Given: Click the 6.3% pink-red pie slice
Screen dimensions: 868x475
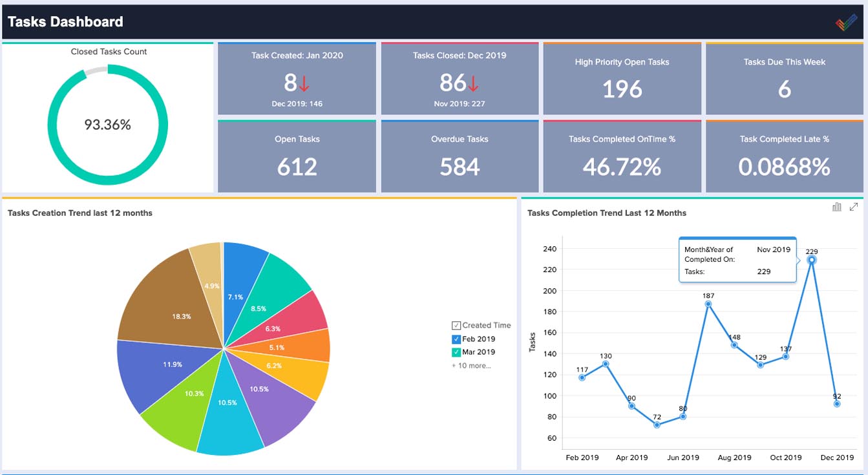Looking at the screenshot, I should coord(284,323).
